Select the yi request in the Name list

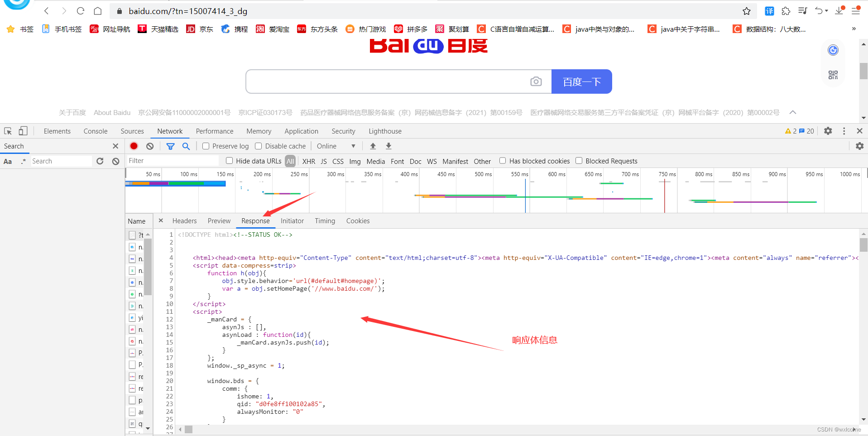tap(136, 318)
